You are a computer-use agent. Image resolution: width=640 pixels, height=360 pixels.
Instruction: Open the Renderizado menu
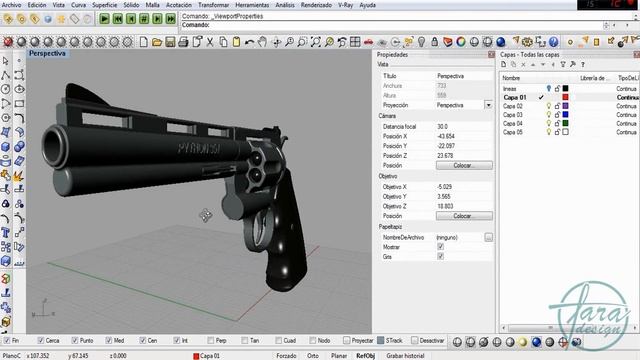click(316, 5)
